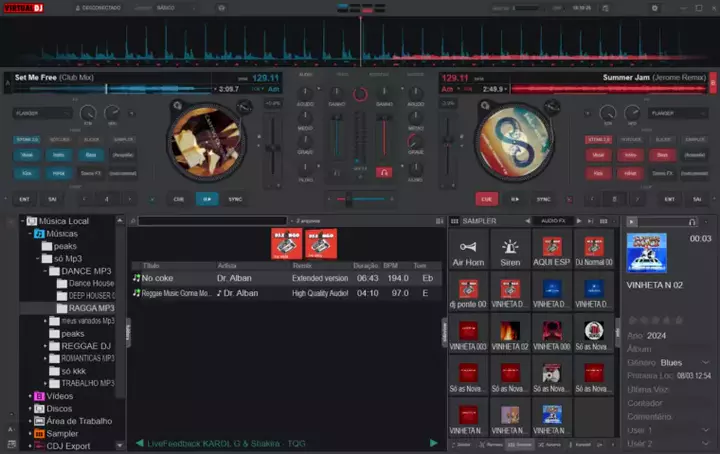The width and height of the screenshot is (720, 454).
Task: Toggle SYNC on the left deck
Action: 235,199
